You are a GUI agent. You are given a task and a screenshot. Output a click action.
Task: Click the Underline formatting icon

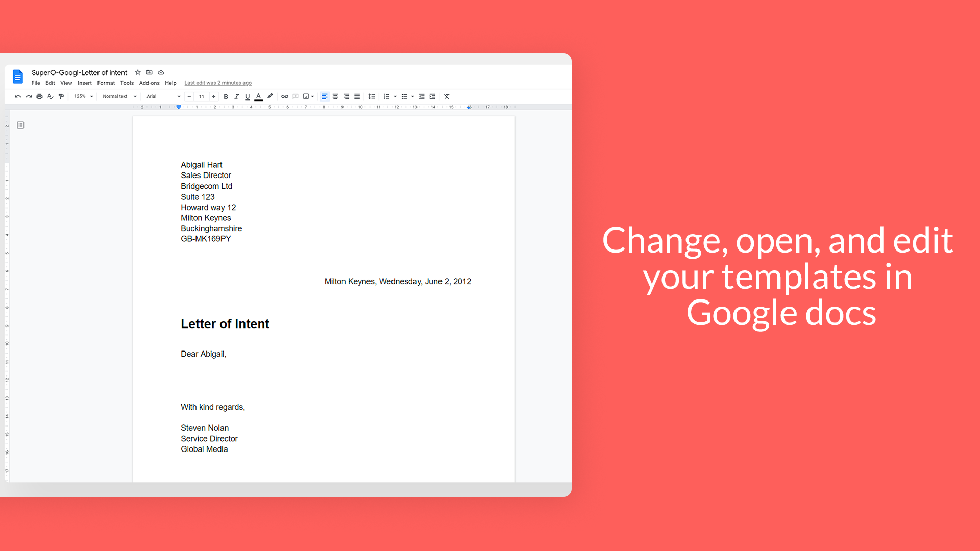(x=247, y=96)
